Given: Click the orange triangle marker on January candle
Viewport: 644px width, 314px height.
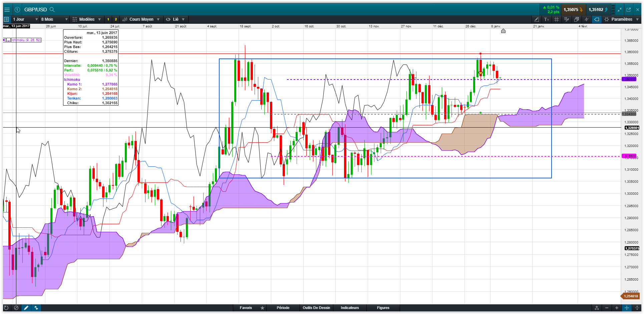Looking at the screenshot, I should pyautogui.click(x=480, y=73).
